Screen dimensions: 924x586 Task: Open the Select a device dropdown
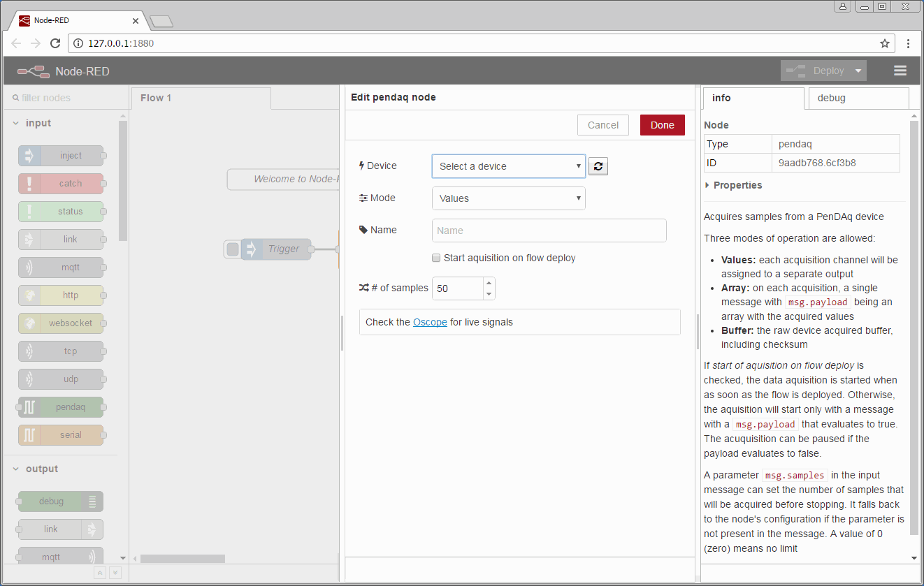coord(509,166)
